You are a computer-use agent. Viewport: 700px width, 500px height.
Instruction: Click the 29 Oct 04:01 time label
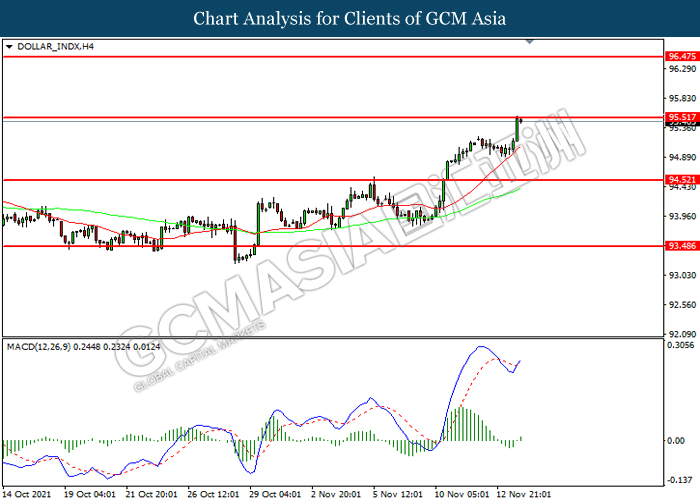(x=275, y=494)
